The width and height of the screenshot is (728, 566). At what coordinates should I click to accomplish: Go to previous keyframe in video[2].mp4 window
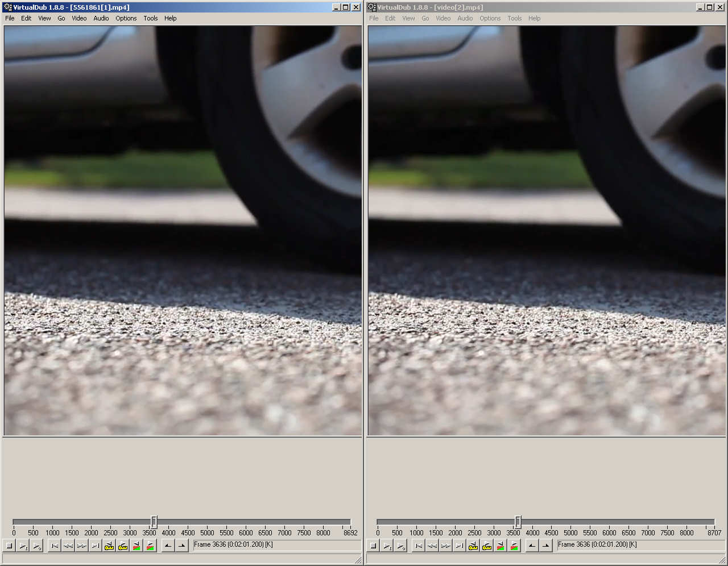[x=473, y=546]
